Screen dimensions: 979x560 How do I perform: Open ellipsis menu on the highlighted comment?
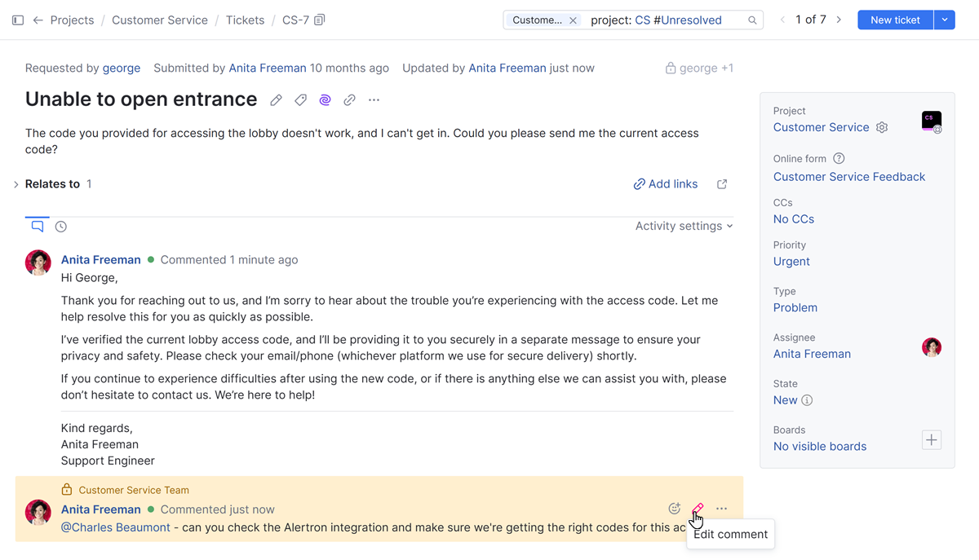pyautogui.click(x=721, y=508)
